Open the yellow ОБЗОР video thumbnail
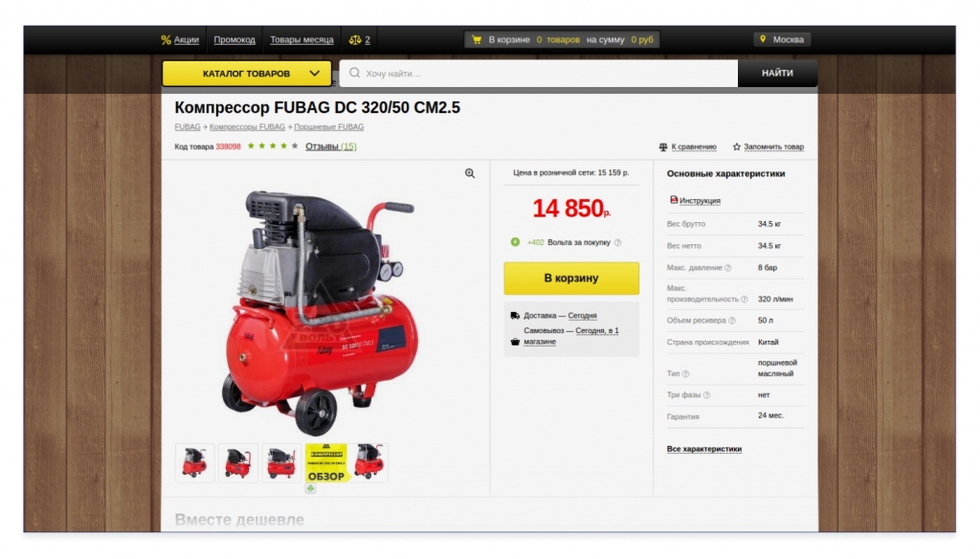980x559 pixels. coord(325,462)
